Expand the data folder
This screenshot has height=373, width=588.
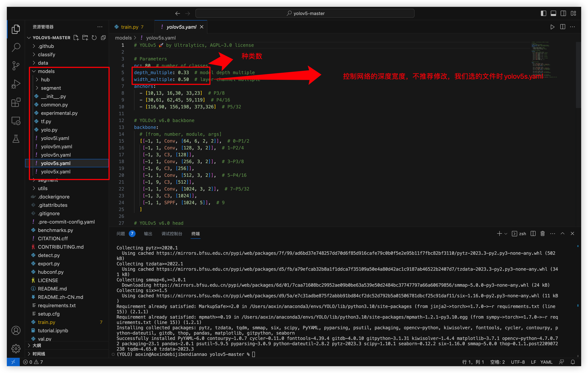tap(67, 63)
